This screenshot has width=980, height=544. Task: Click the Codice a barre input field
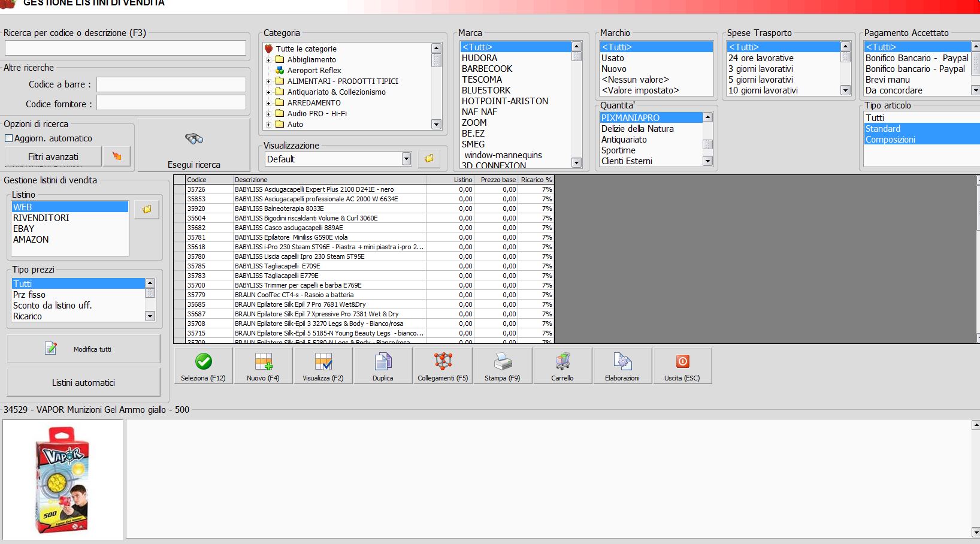click(171, 84)
